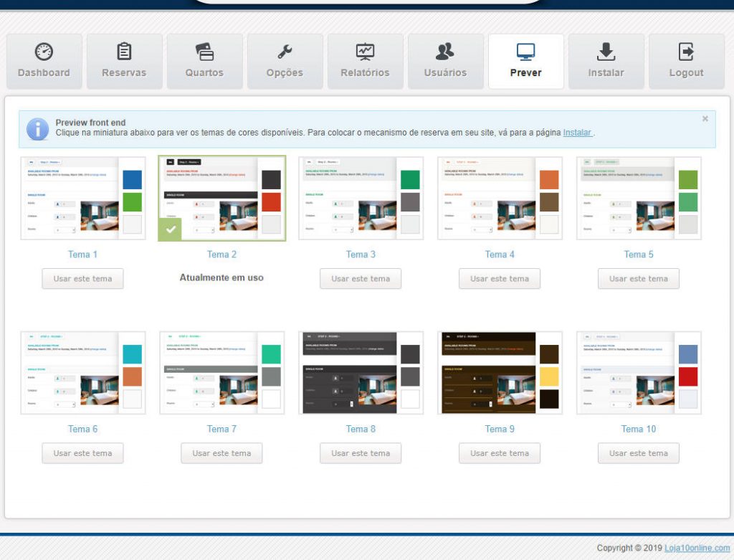Apply Tema 1 with Usar este tema

(82, 279)
